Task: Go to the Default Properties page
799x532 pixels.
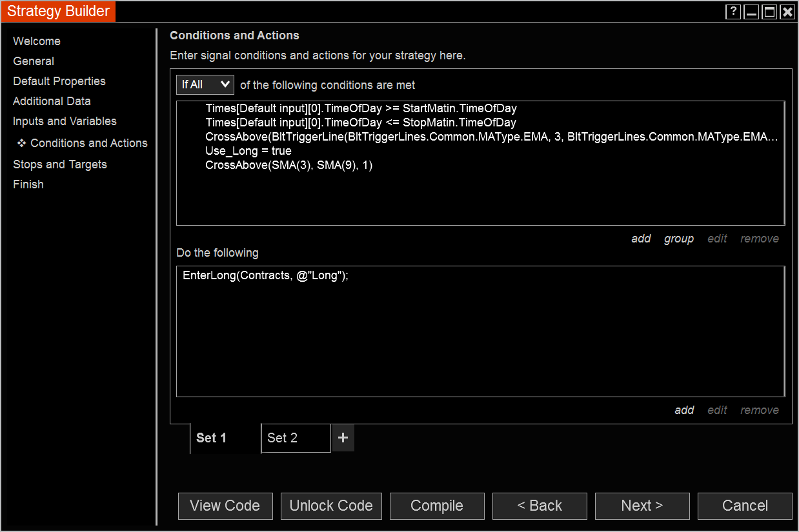Action: pos(59,81)
